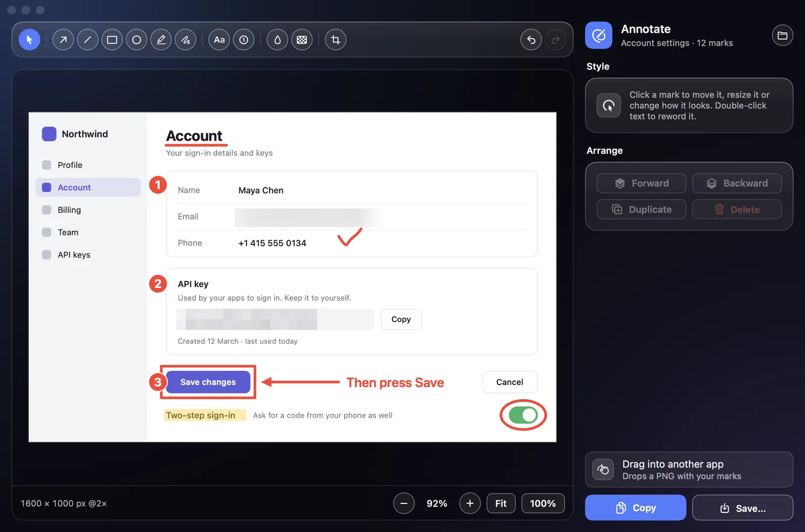Undo the last annotation
This screenshot has height=532, width=805.
coord(531,40)
